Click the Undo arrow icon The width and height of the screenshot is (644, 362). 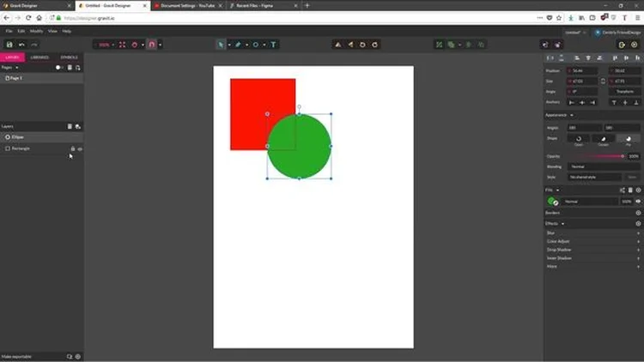(21, 45)
